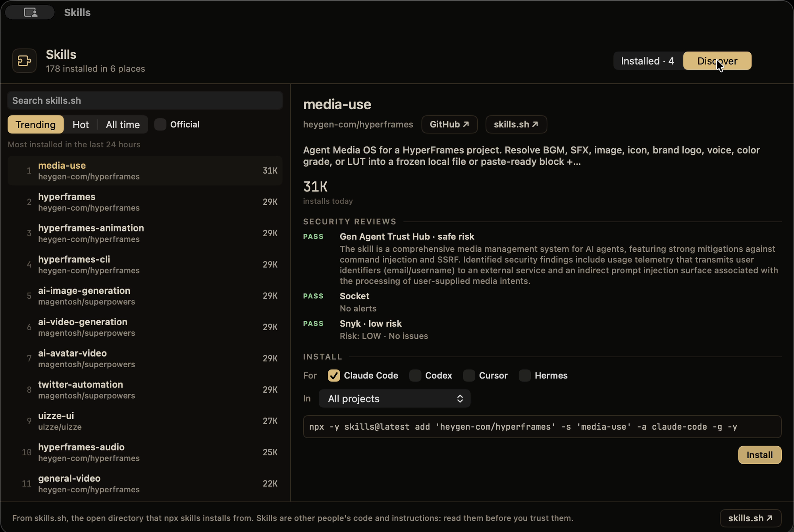This screenshot has height=532, width=794.
Task: Check the Hermes install target checkbox
Action: coord(525,376)
